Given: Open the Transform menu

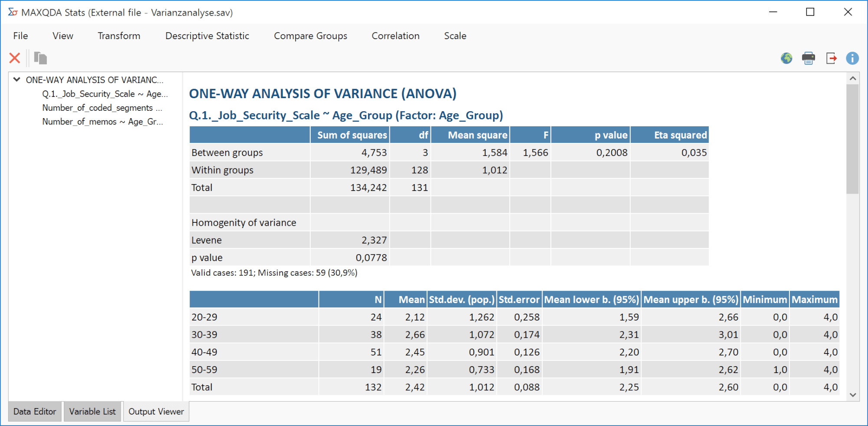Looking at the screenshot, I should point(119,36).
